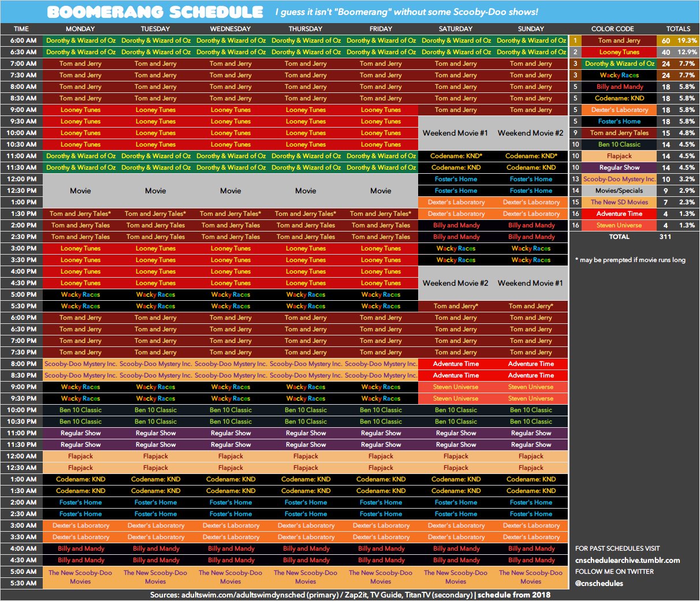Click the TIME column header
Image resolution: width=700 pixels, height=601 pixels.
(x=21, y=28)
